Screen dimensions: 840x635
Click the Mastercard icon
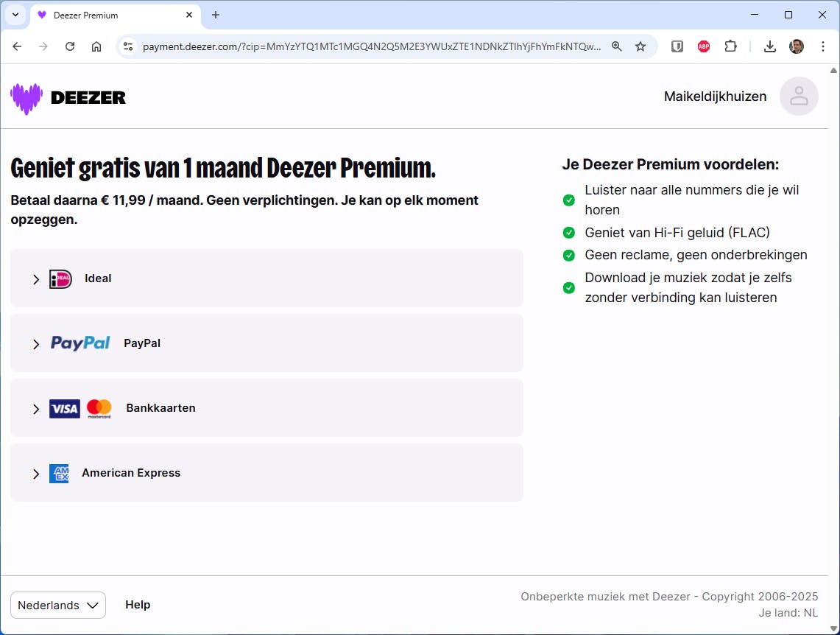[x=99, y=407]
